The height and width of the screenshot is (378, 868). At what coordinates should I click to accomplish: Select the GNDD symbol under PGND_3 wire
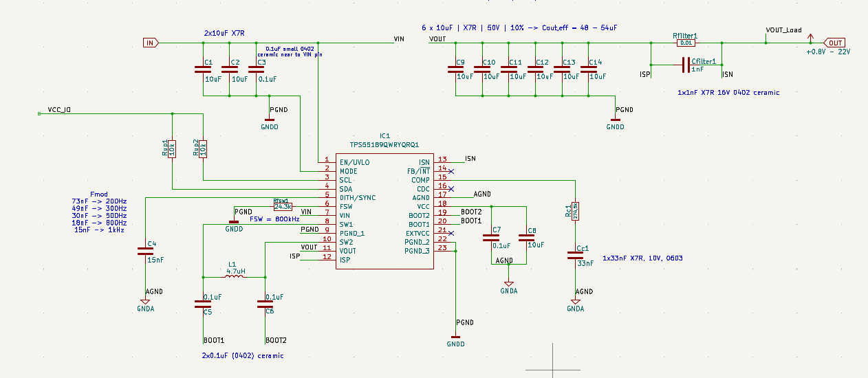(456, 340)
